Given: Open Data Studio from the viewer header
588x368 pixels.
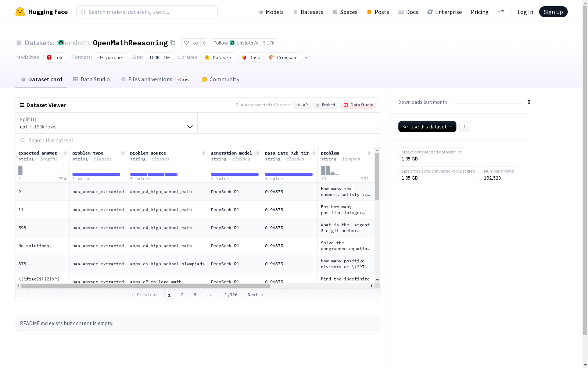Looking at the screenshot, I should pyautogui.click(x=358, y=105).
